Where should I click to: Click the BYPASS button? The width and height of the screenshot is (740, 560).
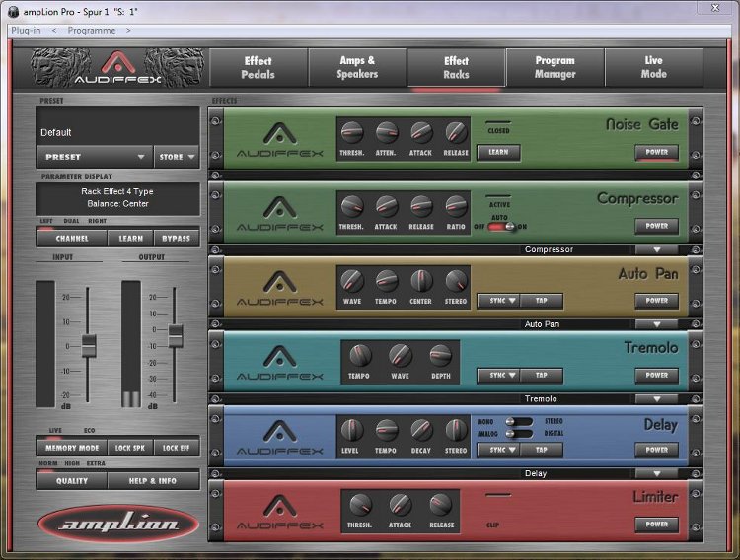(176, 239)
